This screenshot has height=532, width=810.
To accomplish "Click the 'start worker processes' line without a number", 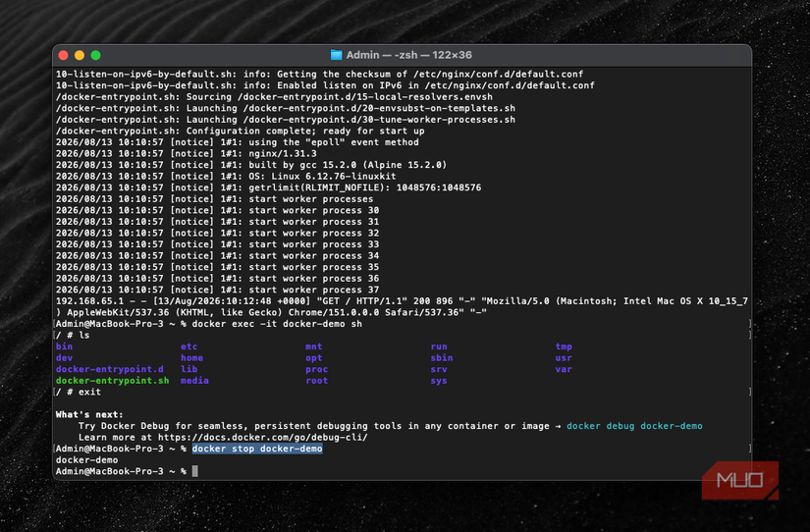I will click(214, 199).
